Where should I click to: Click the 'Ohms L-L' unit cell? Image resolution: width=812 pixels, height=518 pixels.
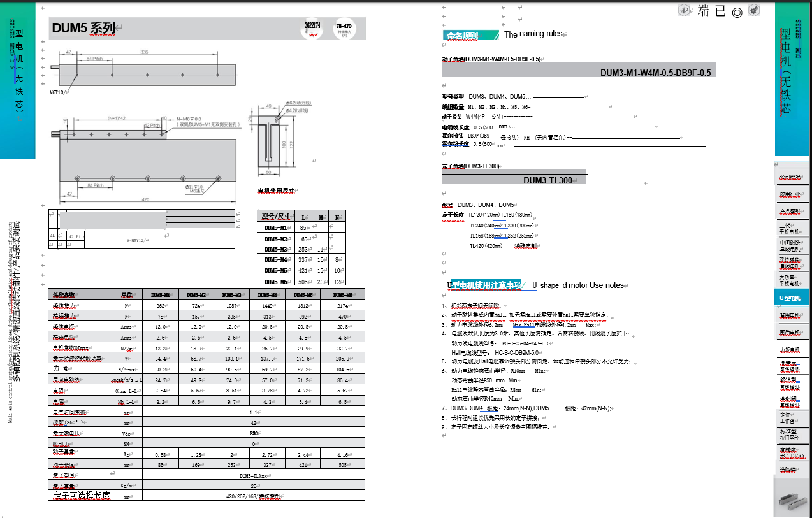pyautogui.click(x=127, y=391)
